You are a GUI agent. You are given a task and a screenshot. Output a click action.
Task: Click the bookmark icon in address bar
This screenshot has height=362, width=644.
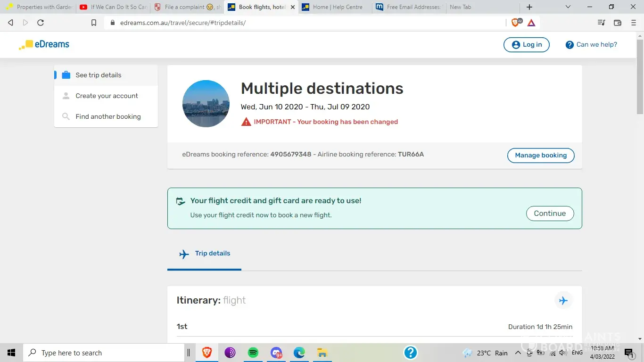[94, 23]
